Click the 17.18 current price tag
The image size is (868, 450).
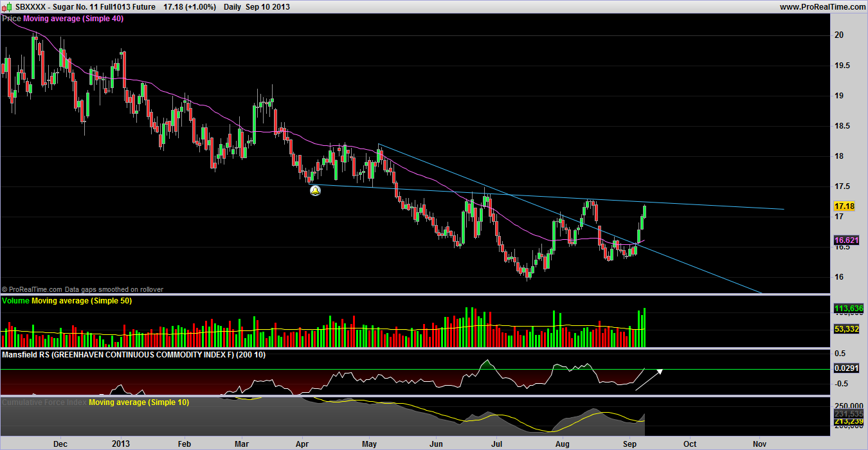click(x=844, y=206)
